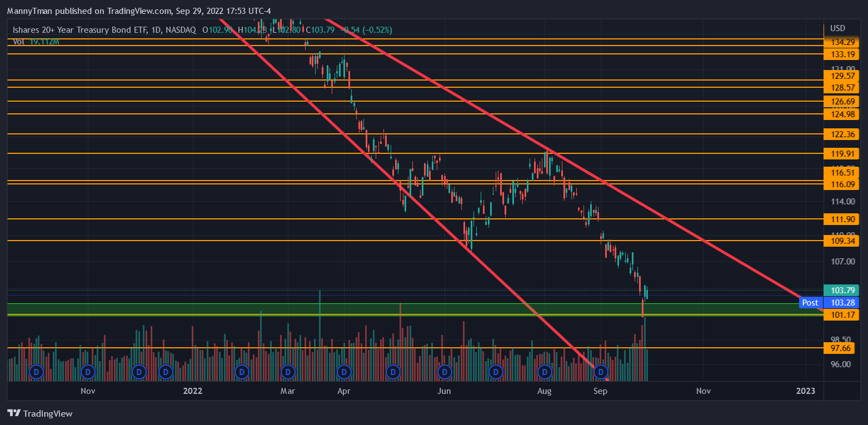Click the D marker between Apr and Jun
Screen dimensions: 868x425
pyautogui.click(x=393, y=371)
